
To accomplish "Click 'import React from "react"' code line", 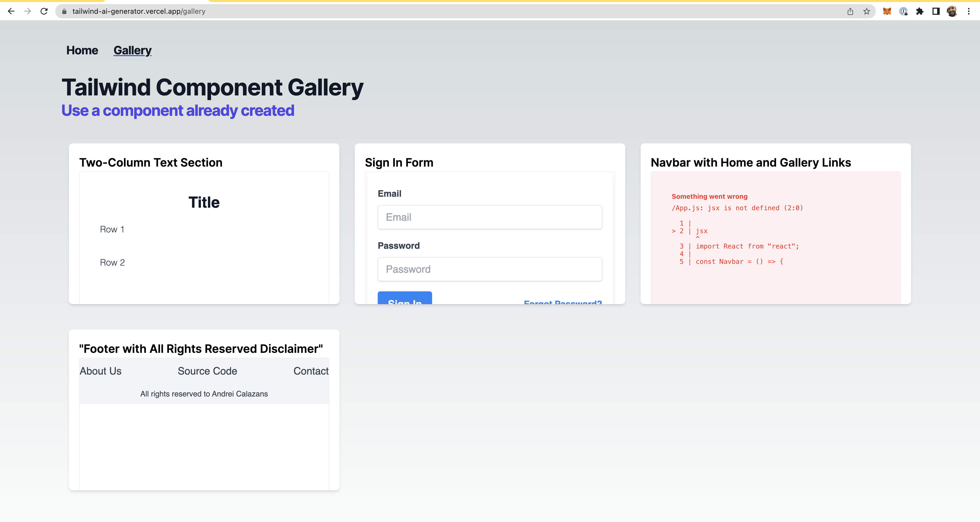I will tap(747, 246).
